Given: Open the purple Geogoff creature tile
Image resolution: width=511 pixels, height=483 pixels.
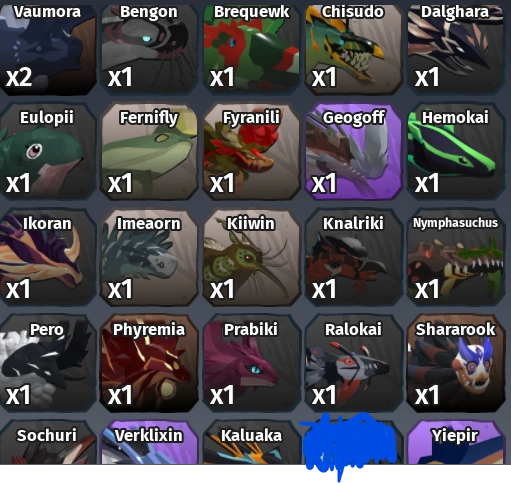Looking at the screenshot, I should tap(353, 152).
